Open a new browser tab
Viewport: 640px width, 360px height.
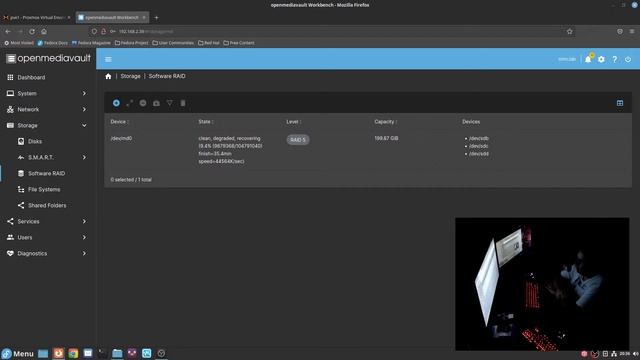click(x=156, y=18)
